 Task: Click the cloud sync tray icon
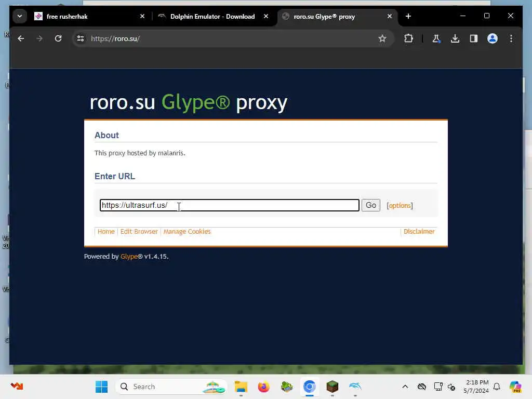tap(422, 387)
